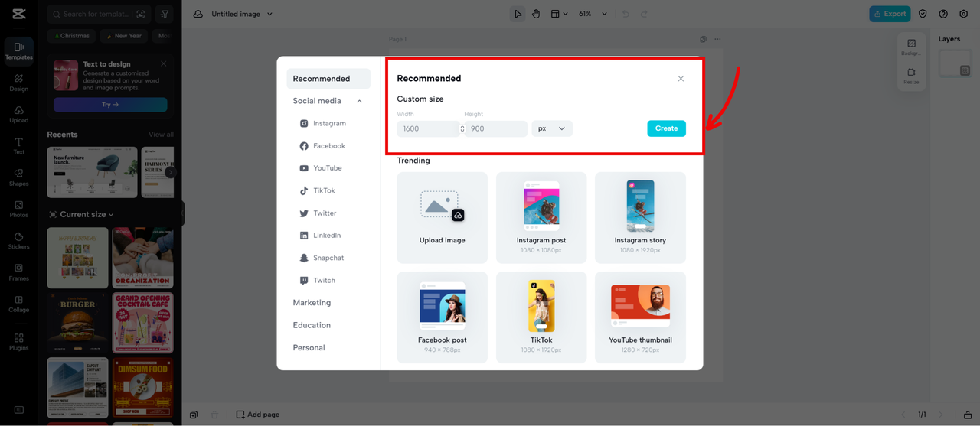Select the Text tool in sidebar

pos(18,145)
